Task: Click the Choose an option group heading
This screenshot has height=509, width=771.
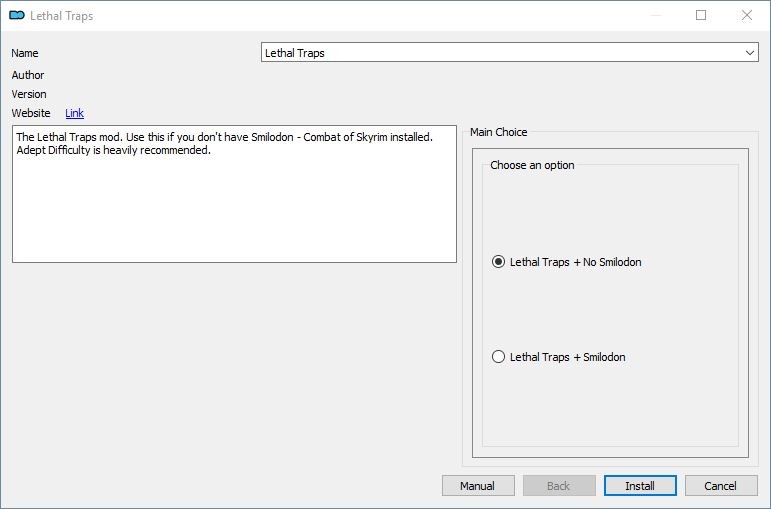Action: click(532, 165)
